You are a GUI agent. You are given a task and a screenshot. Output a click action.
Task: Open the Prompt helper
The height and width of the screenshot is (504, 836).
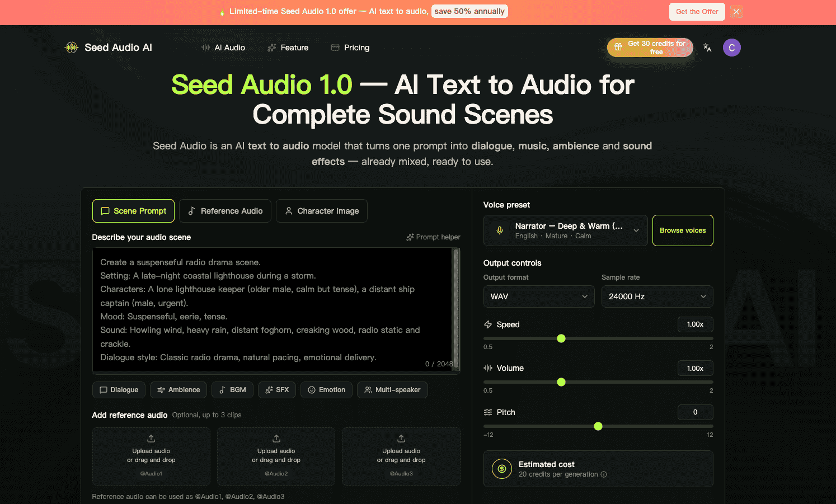(x=433, y=237)
